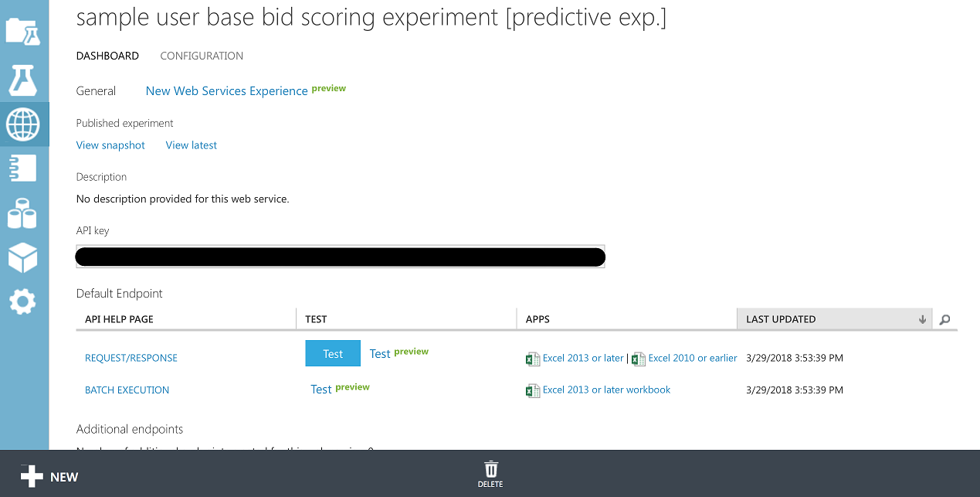
Task: Open the Projects section in the sidebar
Action: pyautogui.click(x=24, y=32)
